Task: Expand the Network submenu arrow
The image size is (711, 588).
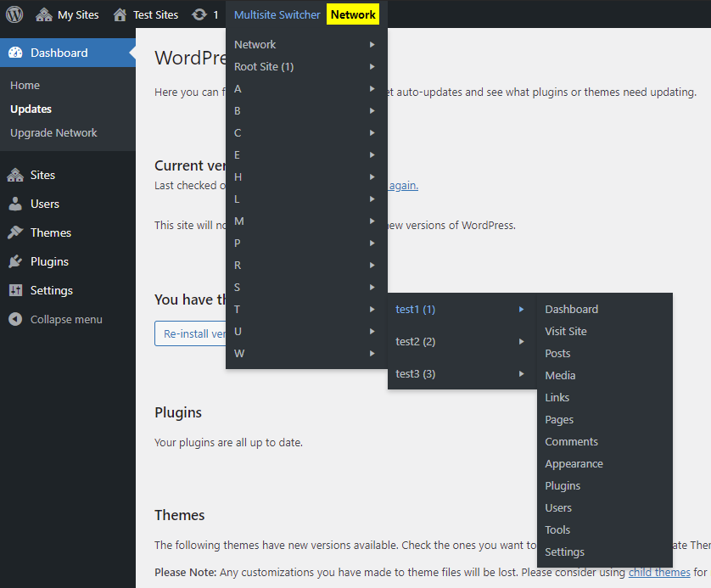Action: tap(372, 44)
